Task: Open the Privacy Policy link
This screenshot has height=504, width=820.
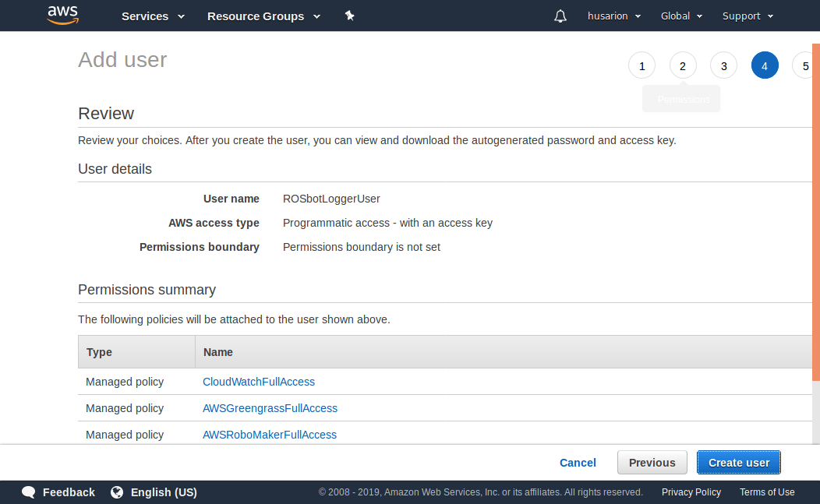Action: coord(691,492)
